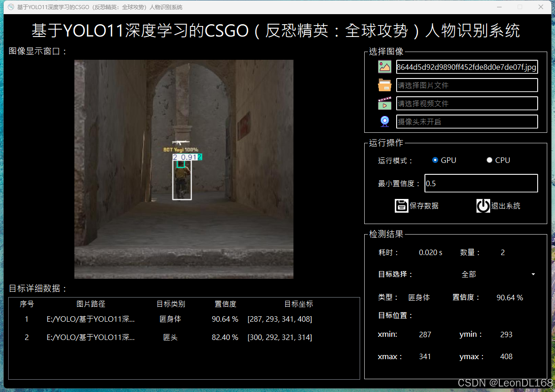This screenshot has width=555, height=392.
Task: Select table cell 匪身体
Action: [170, 319]
